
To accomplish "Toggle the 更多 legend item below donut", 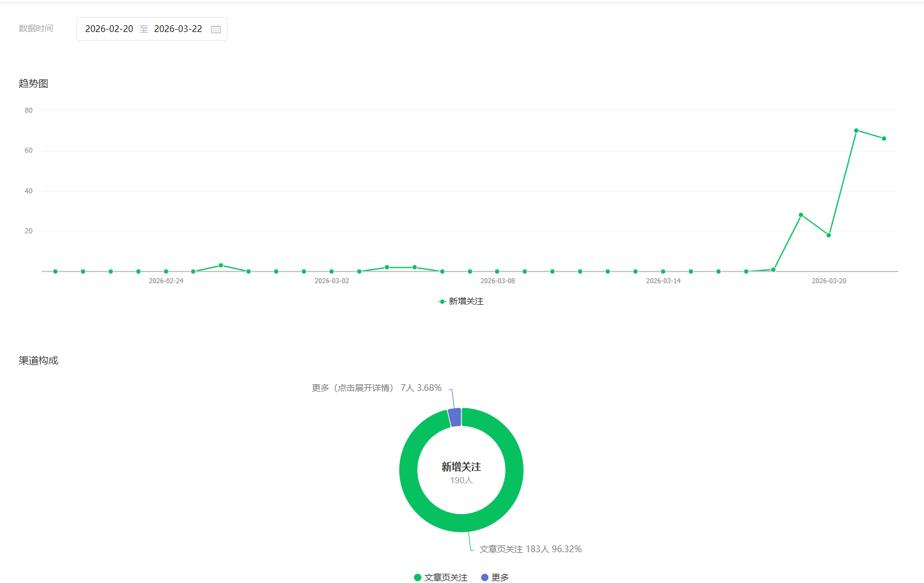I will tap(495, 577).
